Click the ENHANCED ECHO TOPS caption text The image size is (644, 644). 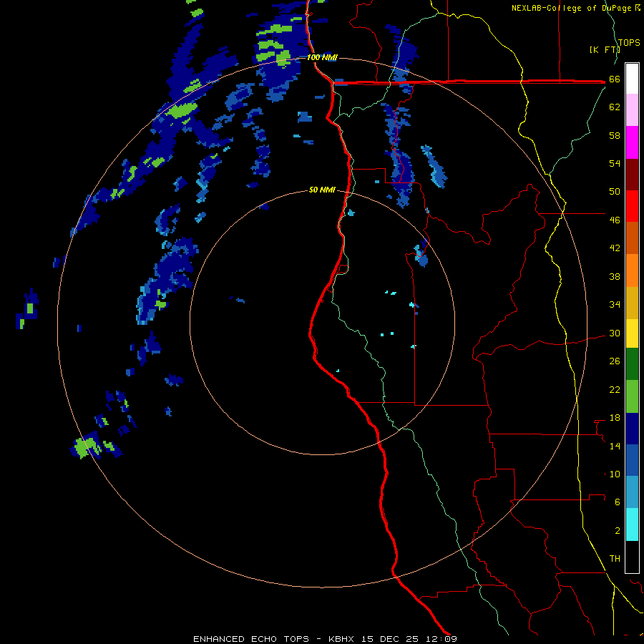click(x=251, y=639)
